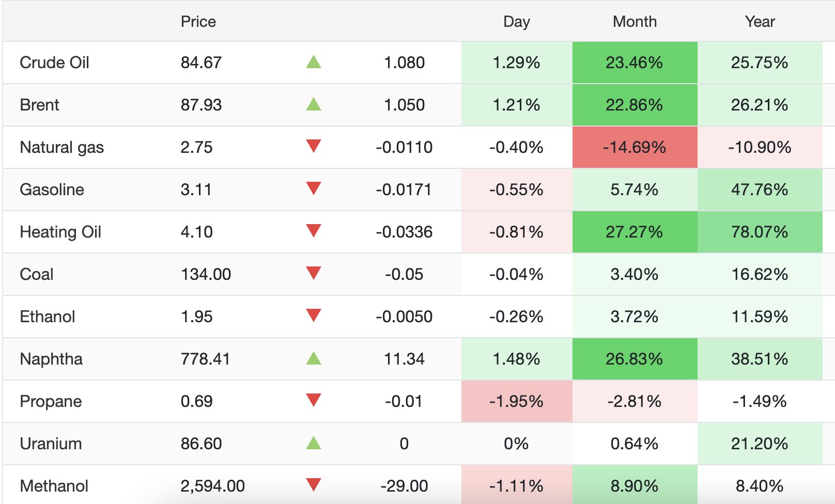The image size is (835, 504).
Task: Click the red down arrow for Gasoline
Action: (314, 188)
